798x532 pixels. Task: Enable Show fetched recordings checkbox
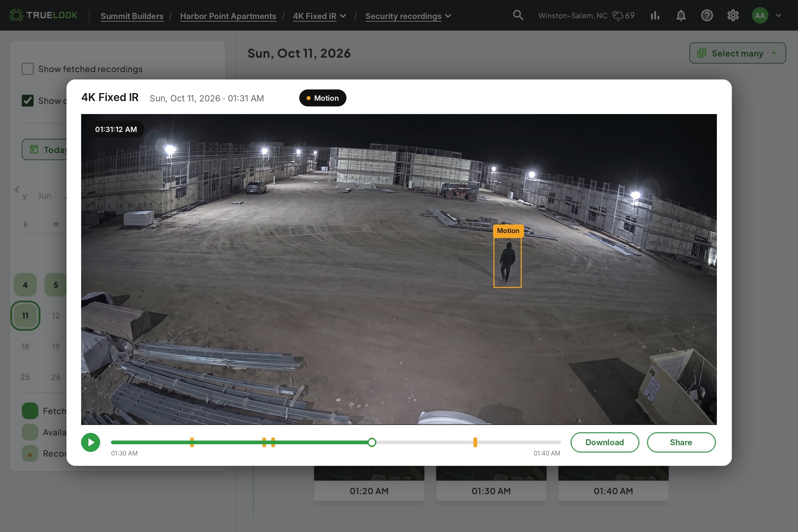[x=28, y=69]
